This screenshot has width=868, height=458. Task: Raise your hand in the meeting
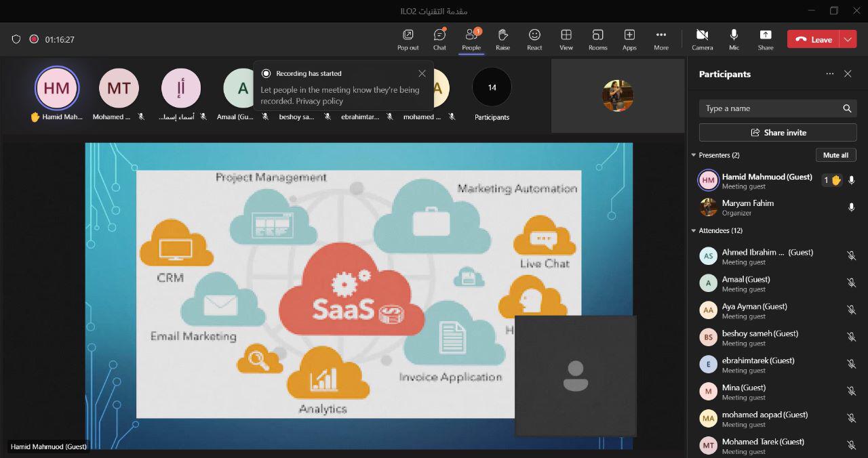click(502, 39)
